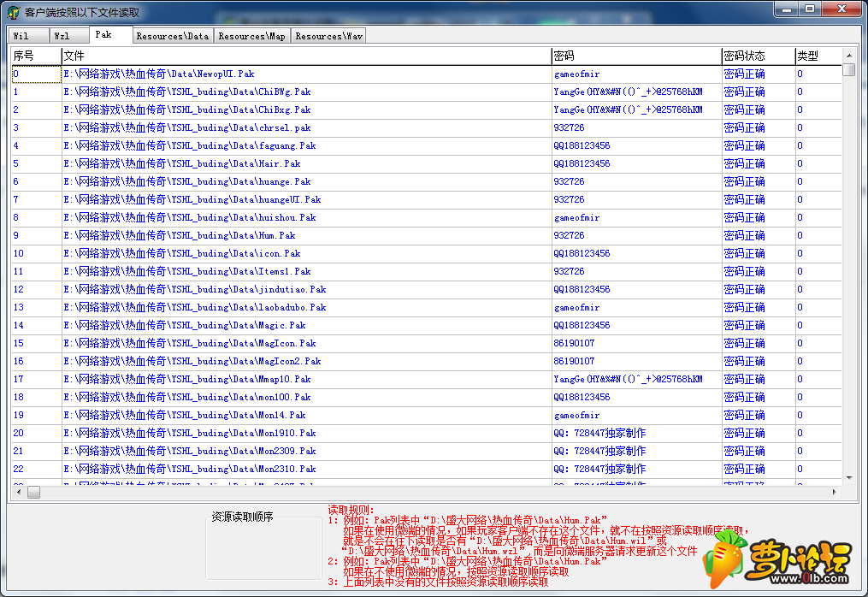Click the 密码状态 column header
This screenshot has height=597, width=868.
click(x=759, y=56)
